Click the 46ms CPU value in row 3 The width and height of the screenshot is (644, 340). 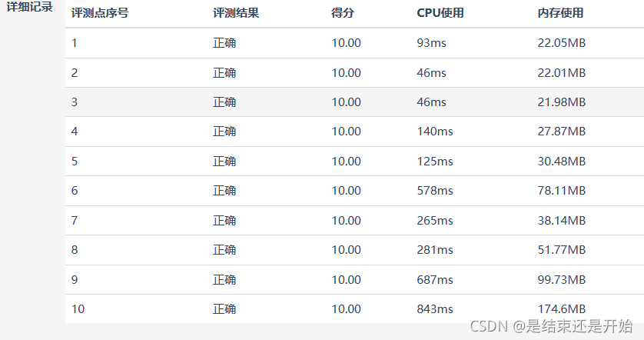[431, 102]
